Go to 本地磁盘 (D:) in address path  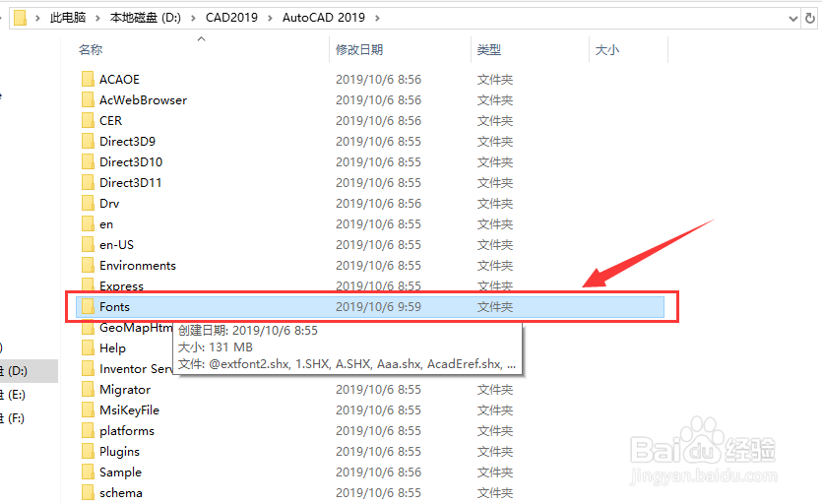coord(146,18)
